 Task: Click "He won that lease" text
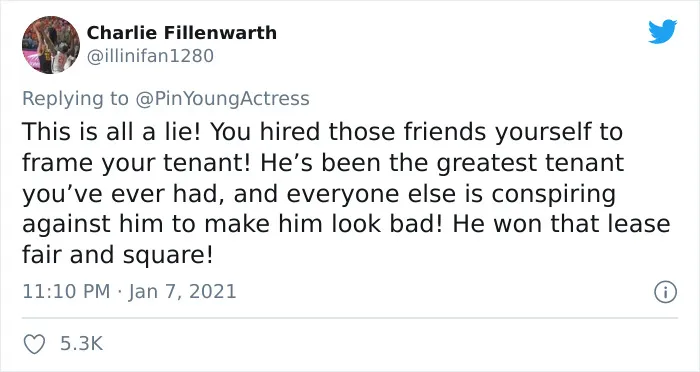pyautogui.click(x=561, y=224)
